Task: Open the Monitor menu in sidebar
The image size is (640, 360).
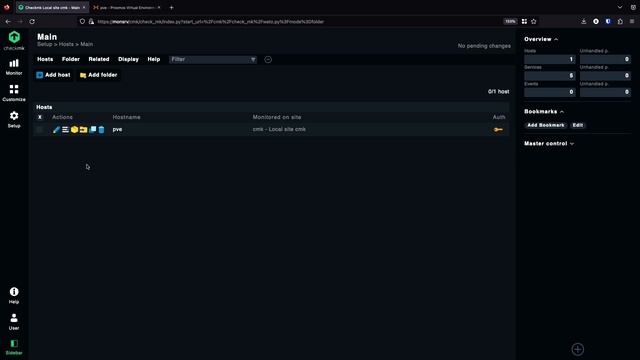Action: coord(14,67)
